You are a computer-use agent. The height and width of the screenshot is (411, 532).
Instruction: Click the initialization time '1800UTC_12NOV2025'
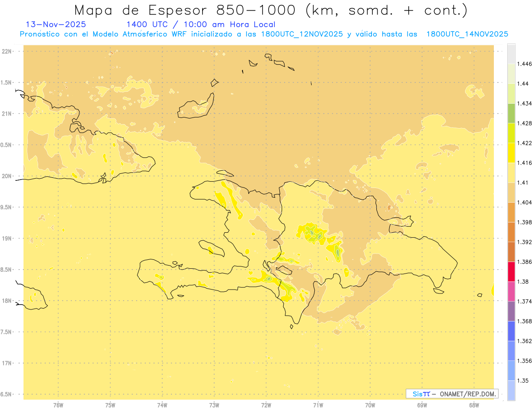[302, 34]
